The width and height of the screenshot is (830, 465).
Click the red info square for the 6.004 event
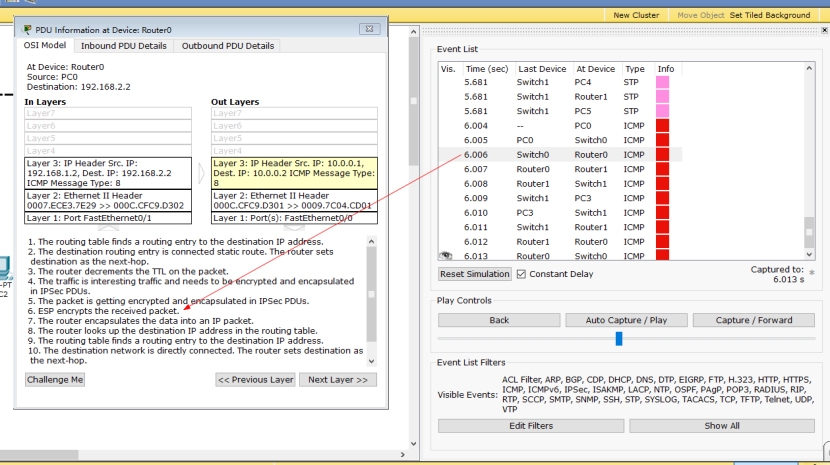(x=662, y=126)
